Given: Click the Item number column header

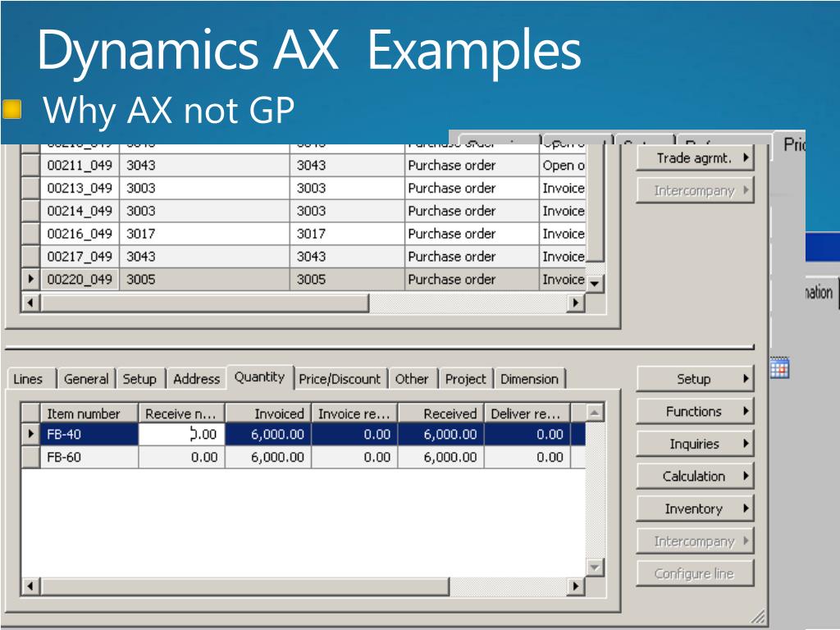Looking at the screenshot, I should point(89,413).
